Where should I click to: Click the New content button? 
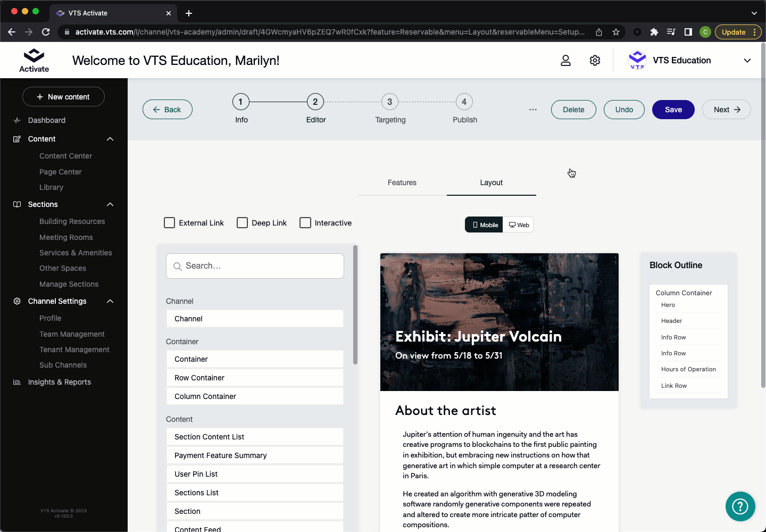pyautogui.click(x=63, y=97)
